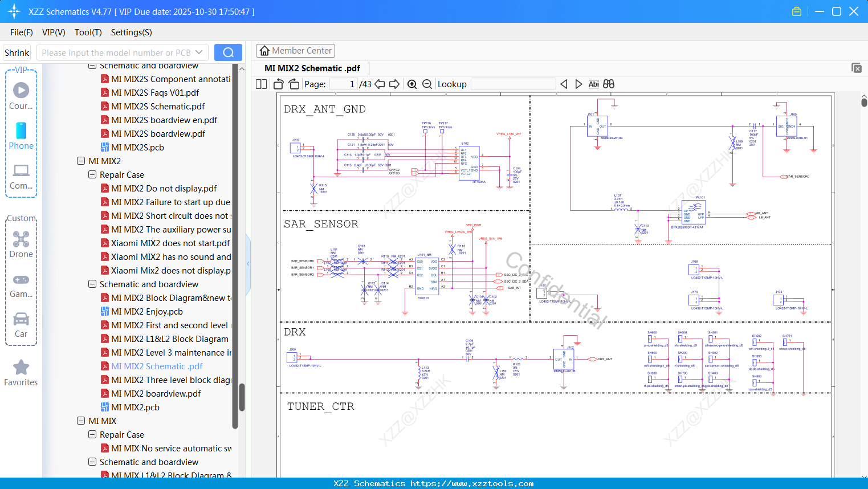Go to the next PDF page arrow

(394, 84)
